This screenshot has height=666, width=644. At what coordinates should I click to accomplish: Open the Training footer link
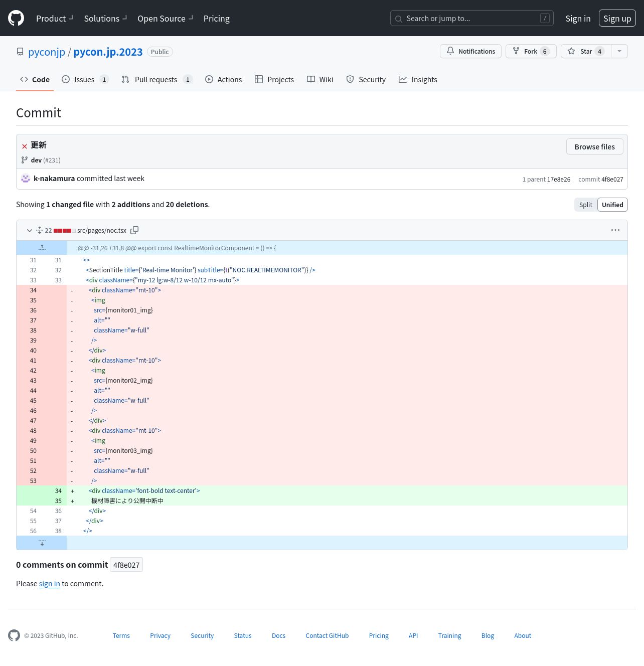449,635
